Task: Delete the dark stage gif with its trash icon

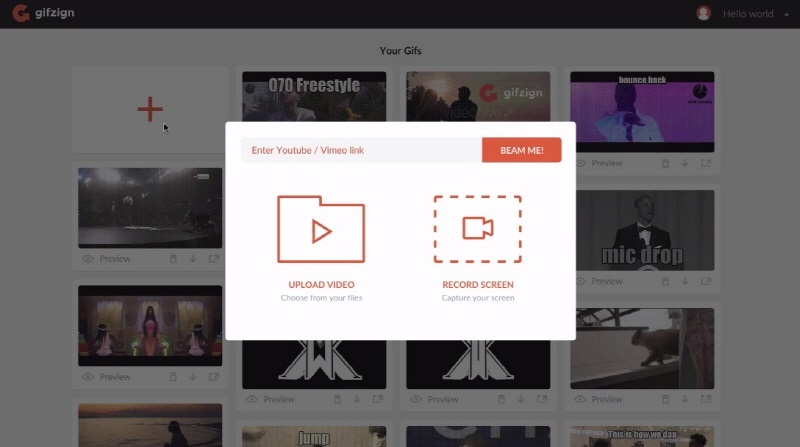Action: pyautogui.click(x=173, y=259)
